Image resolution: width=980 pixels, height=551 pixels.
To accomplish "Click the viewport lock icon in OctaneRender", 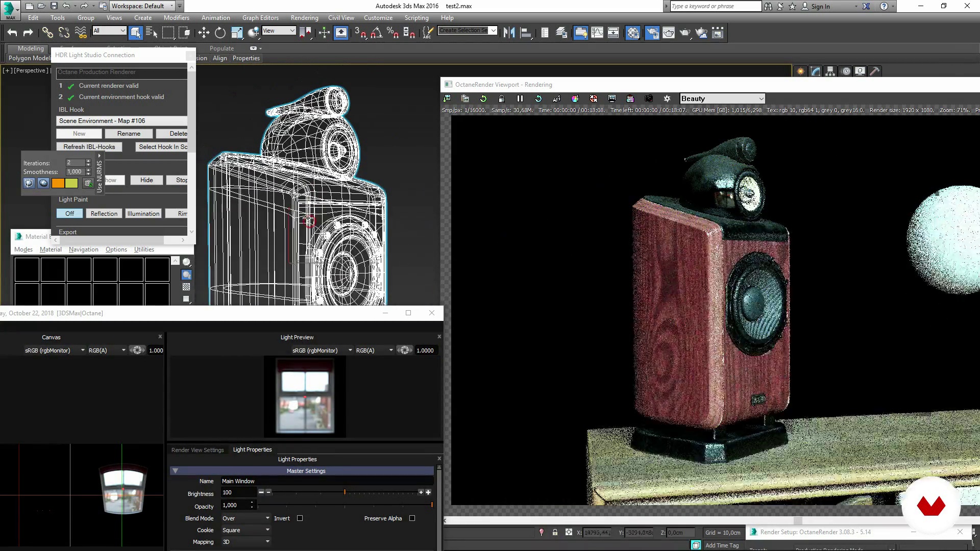I will tap(501, 98).
